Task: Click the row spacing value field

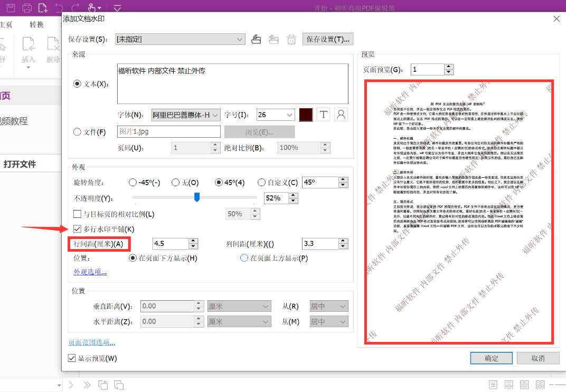Action: pos(171,244)
